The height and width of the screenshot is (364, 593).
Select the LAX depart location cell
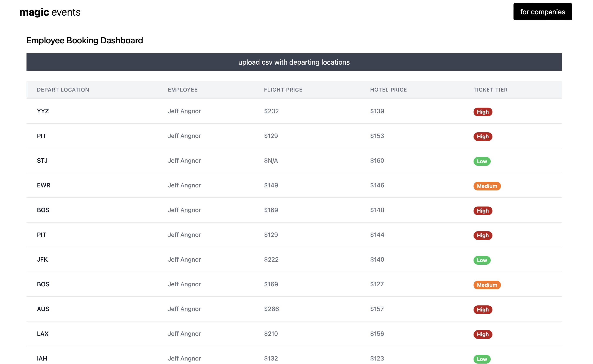43,334
